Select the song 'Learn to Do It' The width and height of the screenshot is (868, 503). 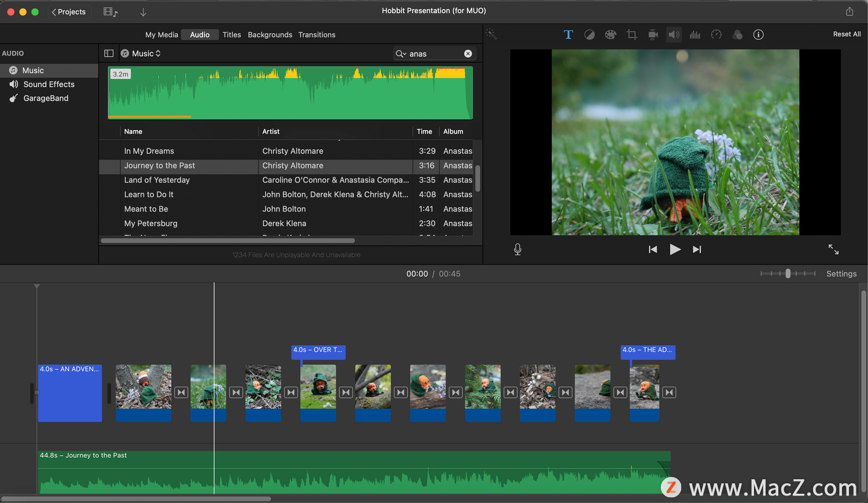pos(286,194)
